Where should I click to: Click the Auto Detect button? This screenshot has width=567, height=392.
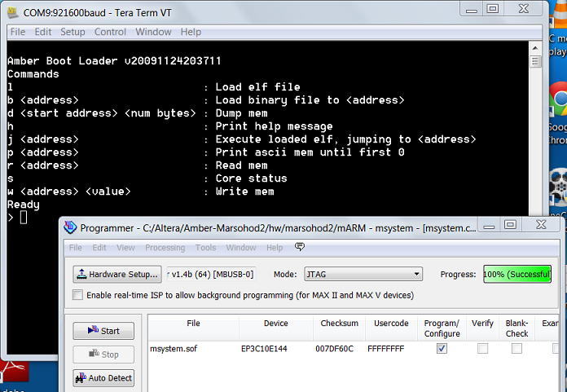point(103,378)
